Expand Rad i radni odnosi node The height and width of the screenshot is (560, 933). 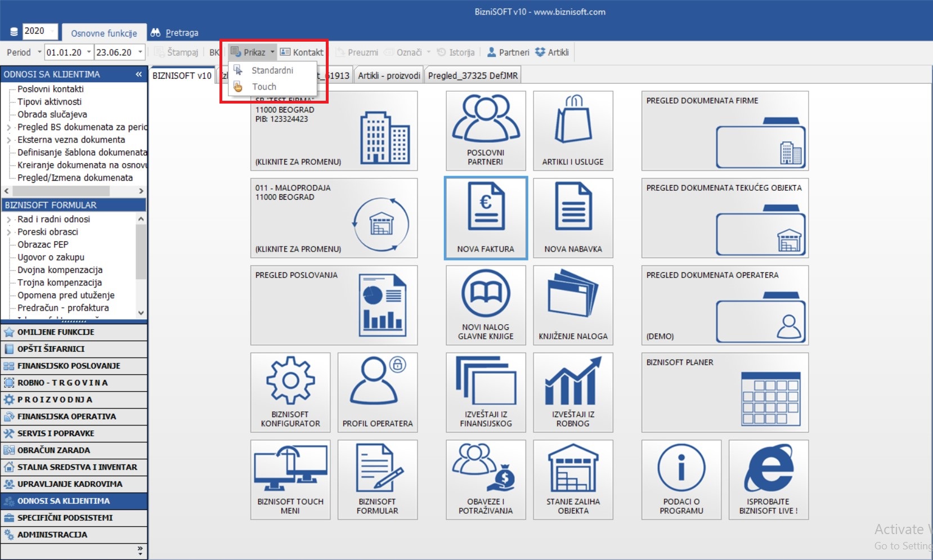(8, 219)
